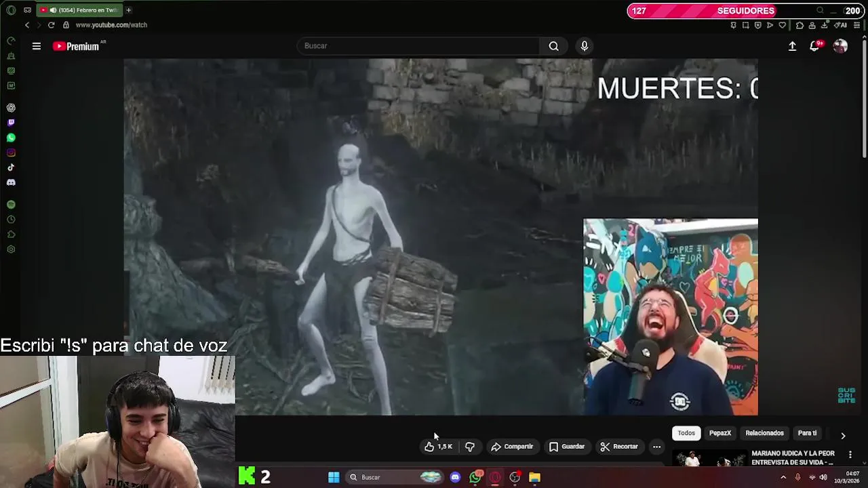
Task: Click the YouTube search magnifier button
Action: coord(554,46)
